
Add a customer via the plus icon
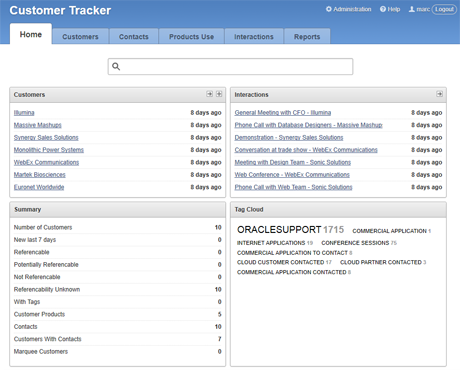pyautogui.click(x=219, y=94)
